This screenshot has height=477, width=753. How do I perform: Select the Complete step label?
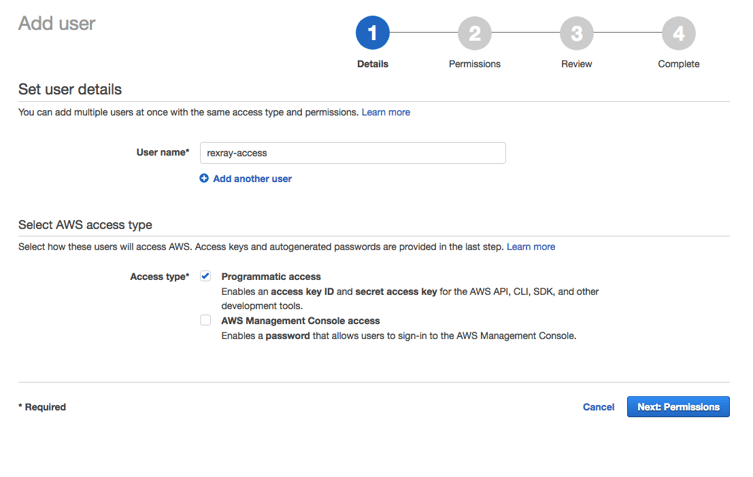pyautogui.click(x=679, y=64)
